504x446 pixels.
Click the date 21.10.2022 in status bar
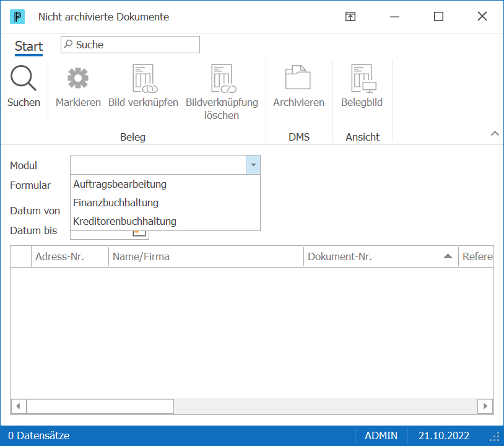pyautogui.click(x=443, y=435)
